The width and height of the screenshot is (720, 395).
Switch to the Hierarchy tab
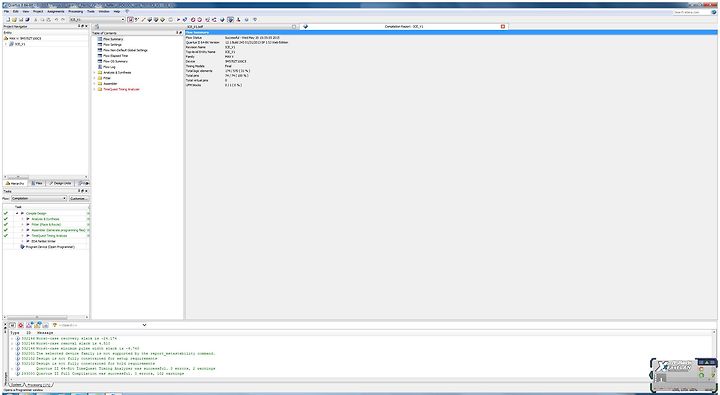(x=15, y=183)
